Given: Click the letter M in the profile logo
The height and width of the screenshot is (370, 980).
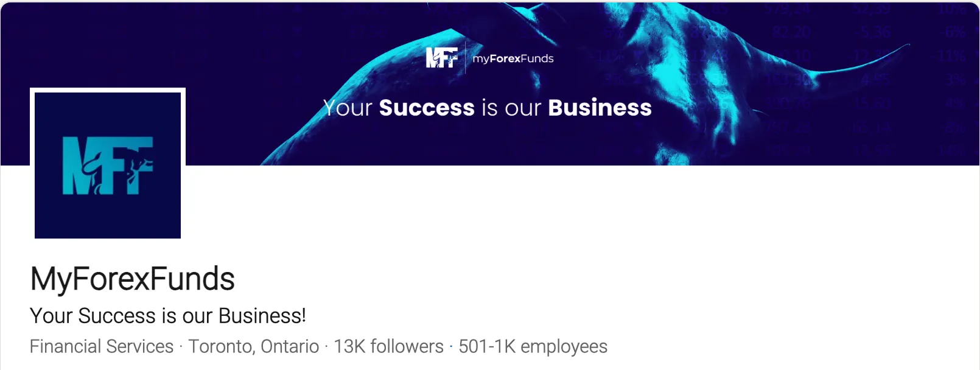Looking at the screenshot, I should coord(76,166).
